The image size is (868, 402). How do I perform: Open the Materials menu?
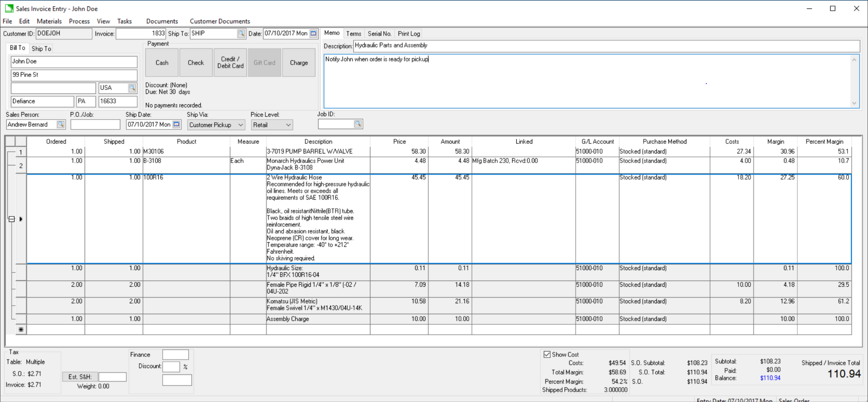coord(49,21)
